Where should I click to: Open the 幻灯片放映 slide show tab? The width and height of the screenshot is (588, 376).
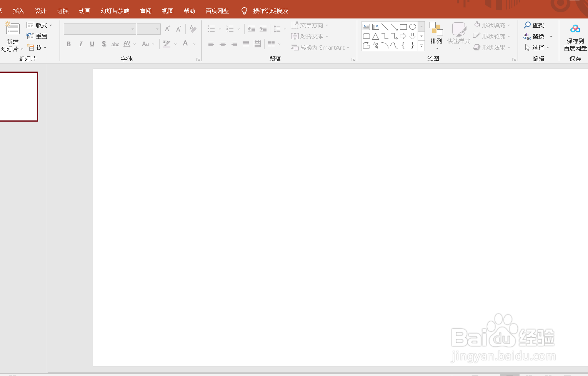115,11
